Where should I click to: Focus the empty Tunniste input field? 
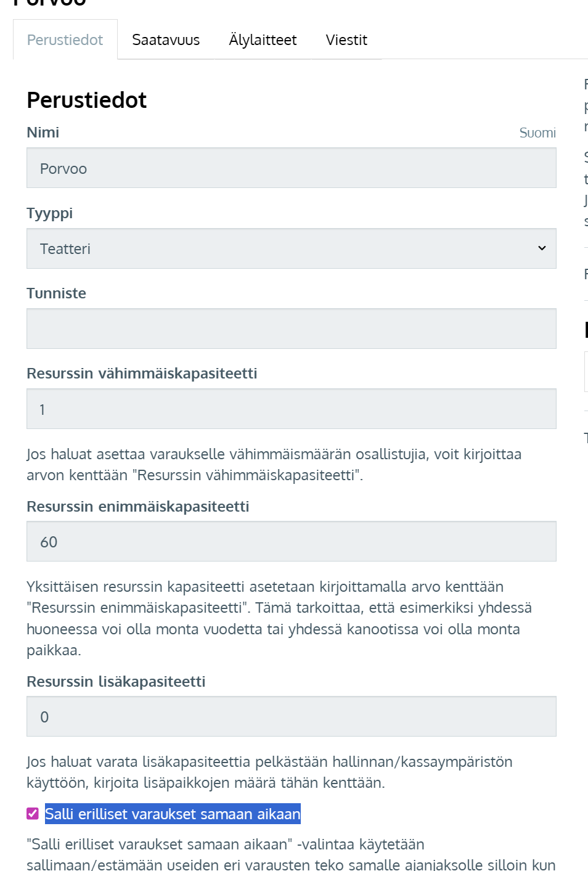(291, 329)
